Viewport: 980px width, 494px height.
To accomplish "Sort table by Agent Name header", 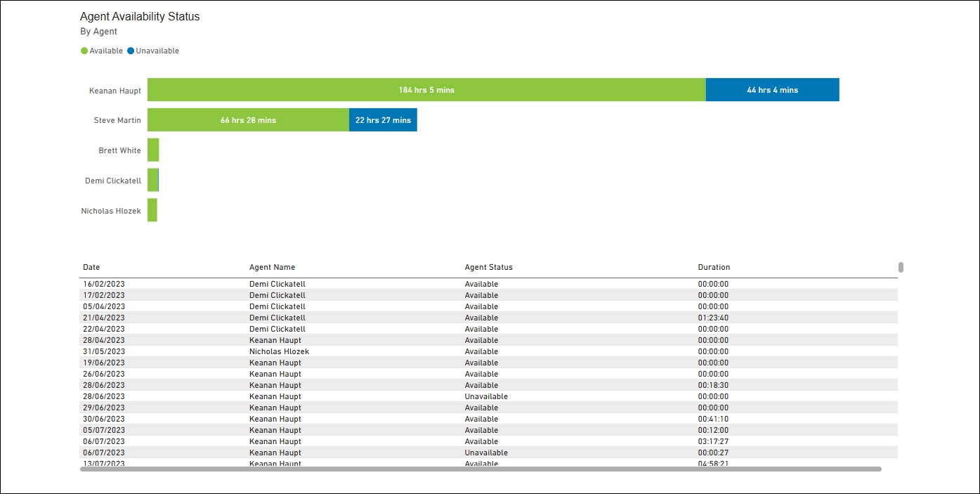I will [x=272, y=268].
